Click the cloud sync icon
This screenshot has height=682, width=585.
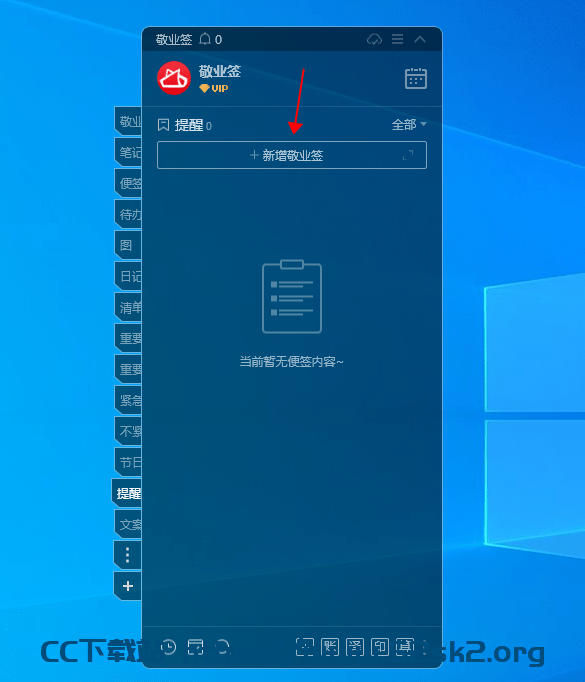[374, 40]
